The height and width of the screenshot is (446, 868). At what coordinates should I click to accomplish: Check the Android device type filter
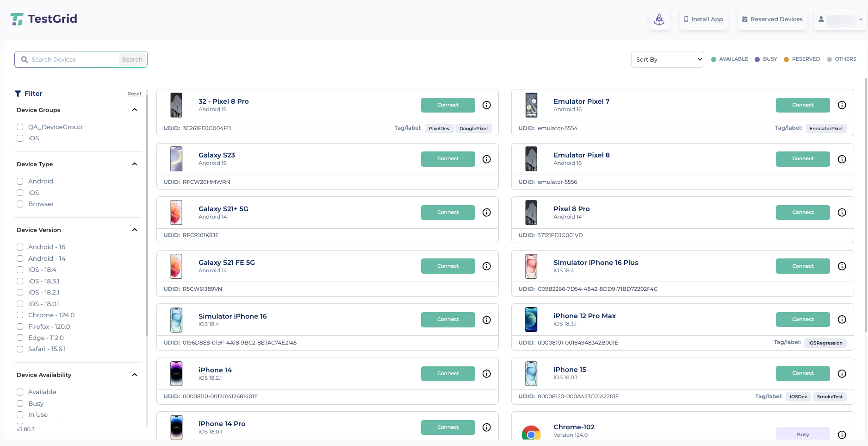20,182
